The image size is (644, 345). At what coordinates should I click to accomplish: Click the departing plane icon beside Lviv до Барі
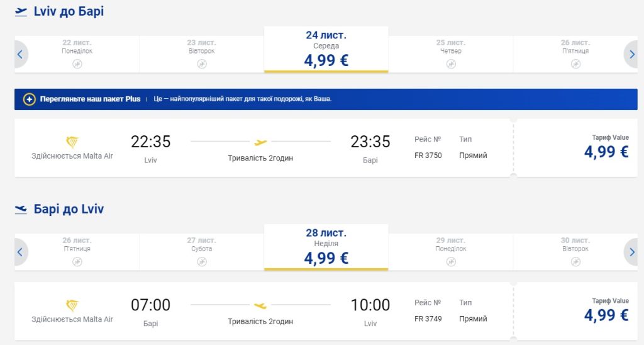[21, 11]
